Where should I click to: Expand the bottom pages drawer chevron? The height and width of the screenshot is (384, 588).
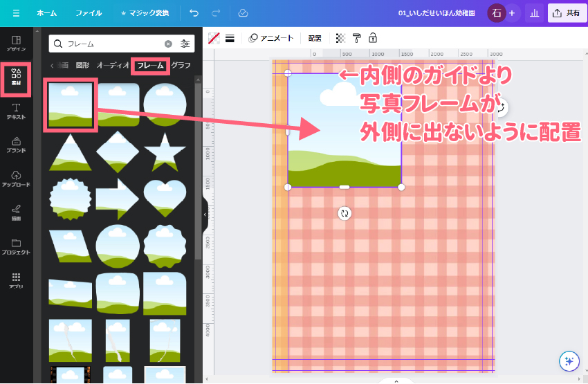[x=396, y=381]
